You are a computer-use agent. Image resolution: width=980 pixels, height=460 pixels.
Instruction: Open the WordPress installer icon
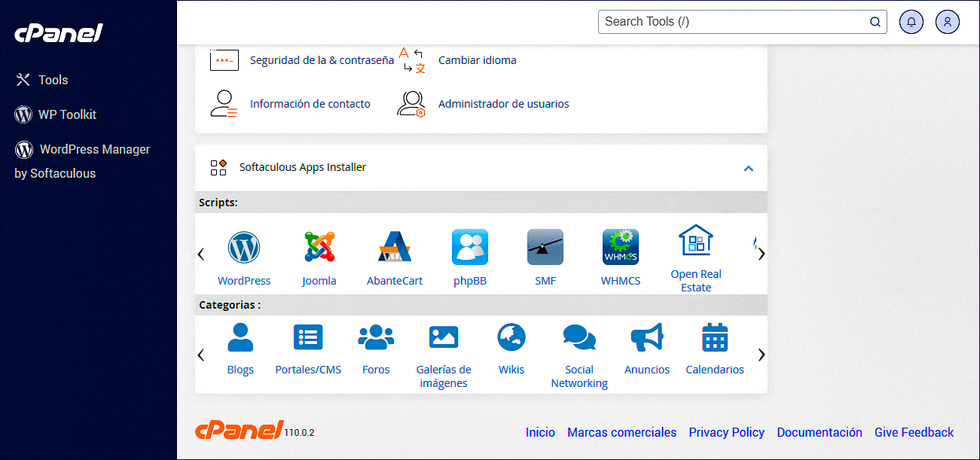click(243, 247)
